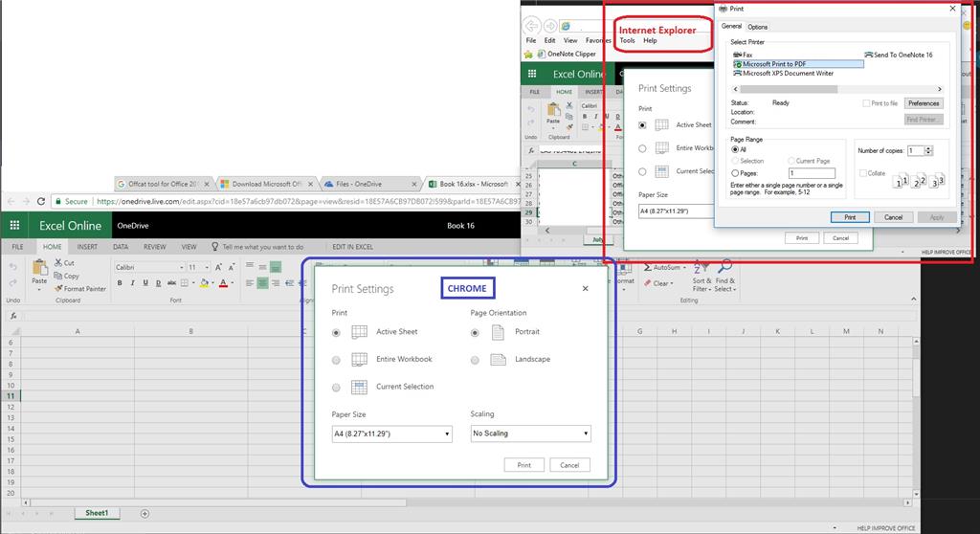Click Cancel button in Windows Print dialog
The height and width of the screenshot is (534, 980).
point(893,217)
